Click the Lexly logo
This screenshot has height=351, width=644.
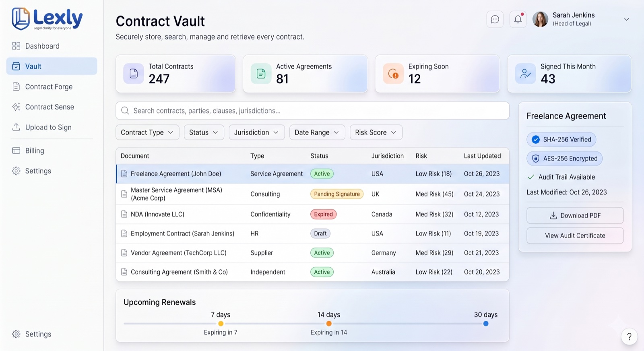pyautogui.click(x=47, y=19)
